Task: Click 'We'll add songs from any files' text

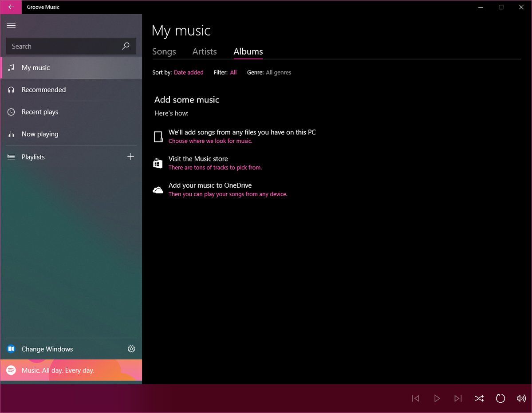Action: click(x=242, y=132)
